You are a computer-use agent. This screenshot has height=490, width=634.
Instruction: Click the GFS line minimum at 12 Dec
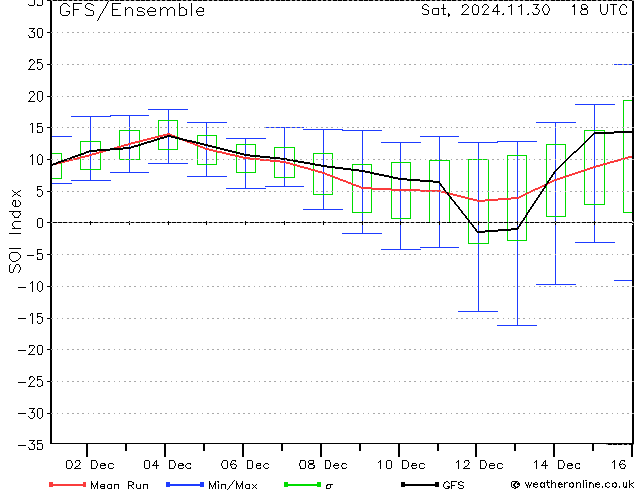click(x=479, y=232)
